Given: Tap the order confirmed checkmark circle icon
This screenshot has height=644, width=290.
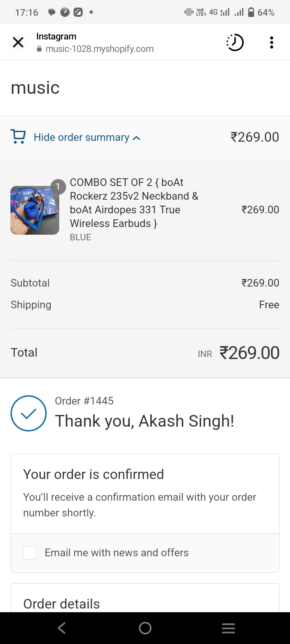Looking at the screenshot, I should [29, 413].
